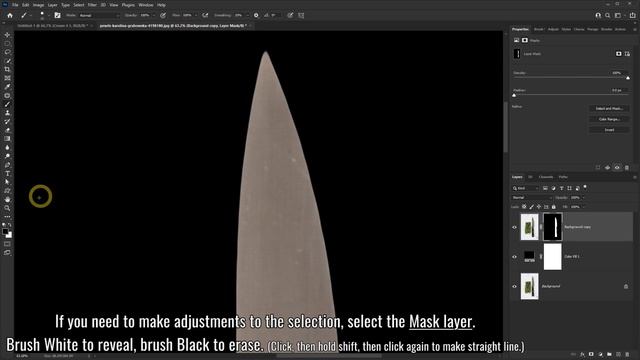Toggle lock all padlock icon
The height and width of the screenshot is (360, 640).
pos(554,207)
